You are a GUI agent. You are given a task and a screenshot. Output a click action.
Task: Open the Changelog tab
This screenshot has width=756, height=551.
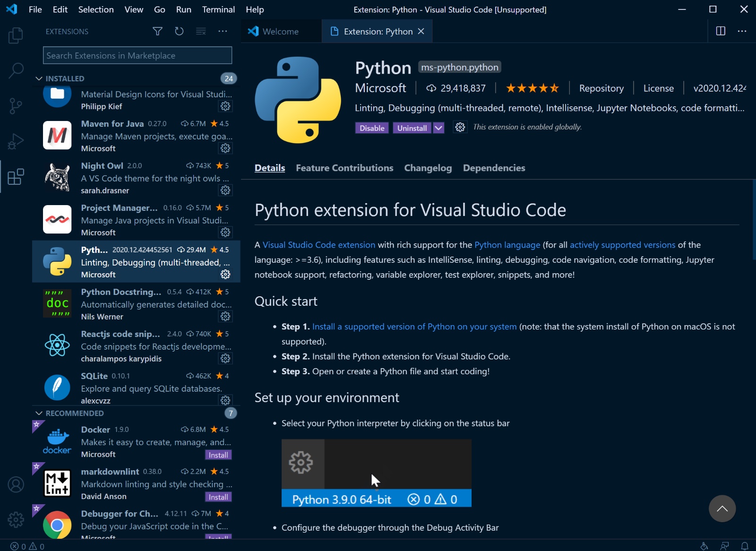pyautogui.click(x=428, y=168)
